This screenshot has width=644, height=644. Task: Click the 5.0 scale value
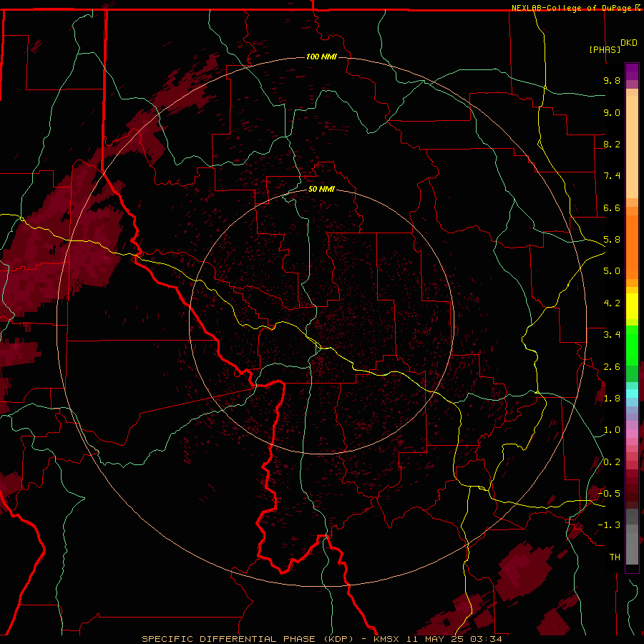point(612,271)
